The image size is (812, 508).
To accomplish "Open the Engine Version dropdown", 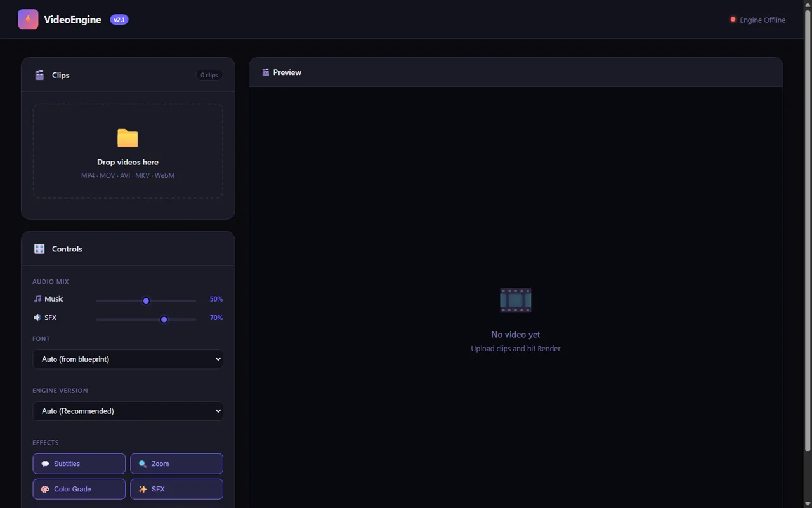I will pyautogui.click(x=128, y=411).
